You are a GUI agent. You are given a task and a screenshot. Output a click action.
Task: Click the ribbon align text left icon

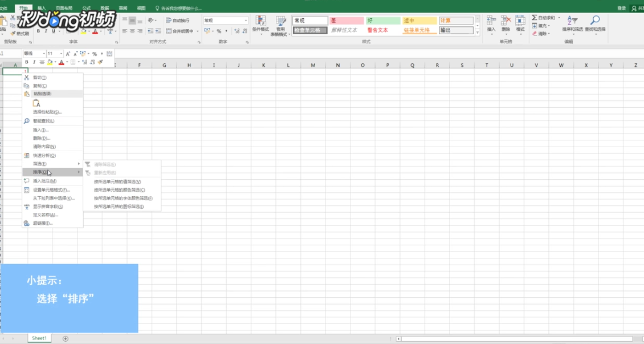click(125, 31)
